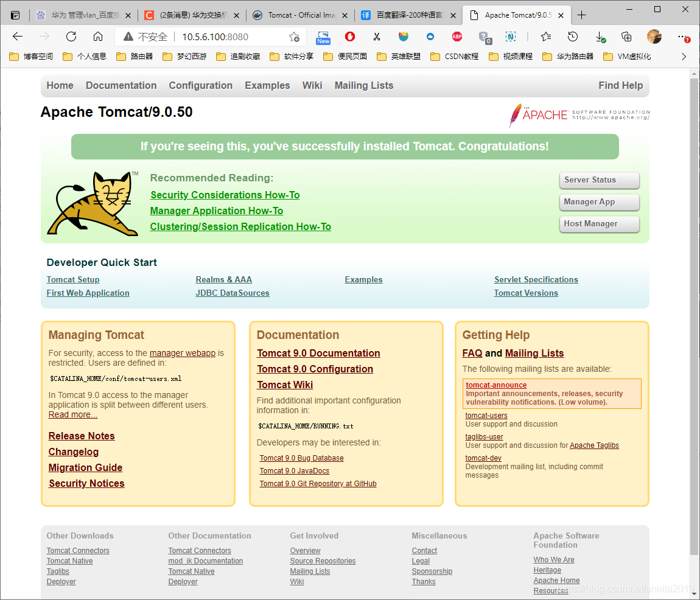Open the Source Repositories footer link

pyautogui.click(x=323, y=560)
